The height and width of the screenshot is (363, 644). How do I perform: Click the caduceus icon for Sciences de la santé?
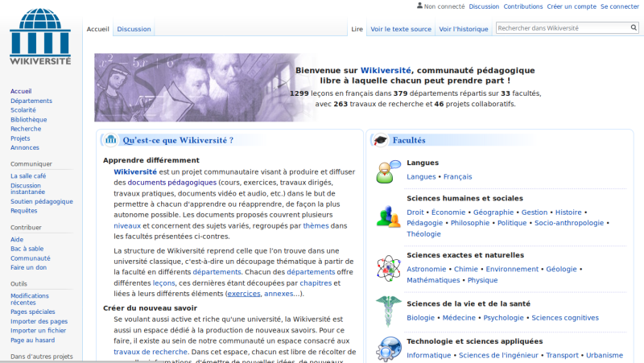click(x=389, y=311)
